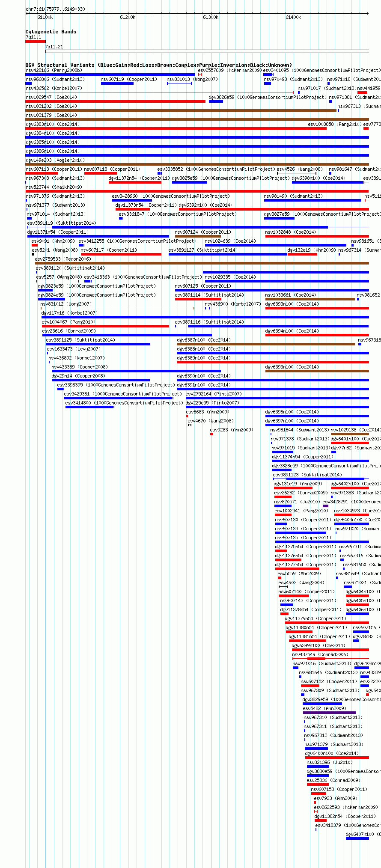Open the esv6683 (Ahn2009) variant label

pyautogui.click(x=208, y=412)
